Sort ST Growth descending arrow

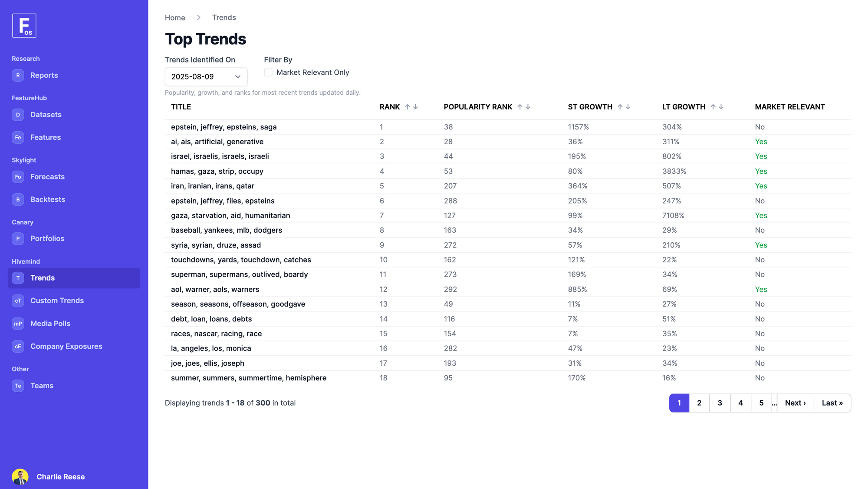(628, 107)
